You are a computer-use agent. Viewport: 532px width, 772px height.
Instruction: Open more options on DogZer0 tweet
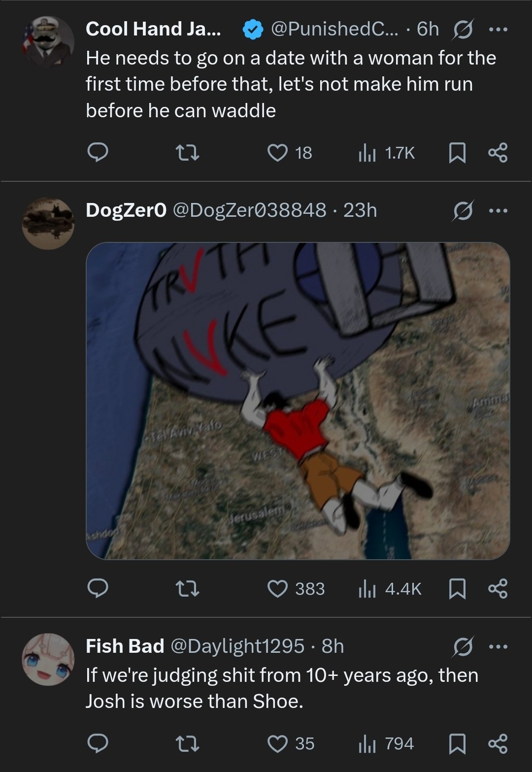click(x=498, y=210)
